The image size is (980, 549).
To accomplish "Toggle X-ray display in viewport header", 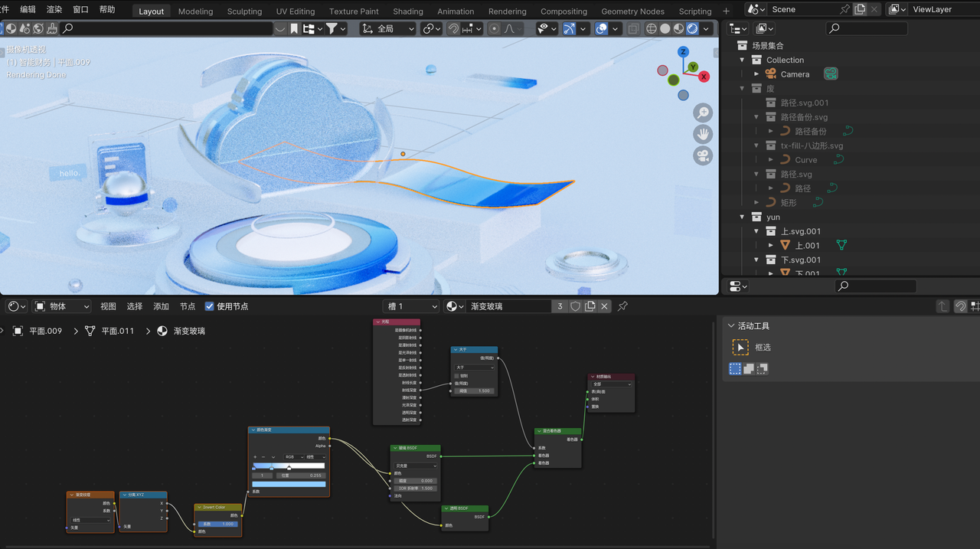I will click(633, 28).
